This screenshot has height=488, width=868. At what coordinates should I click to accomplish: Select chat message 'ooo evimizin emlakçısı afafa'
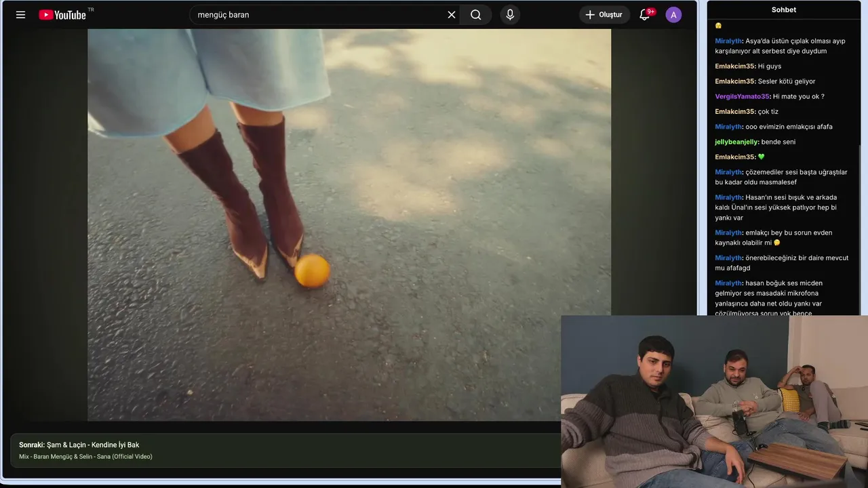[789, 127]
